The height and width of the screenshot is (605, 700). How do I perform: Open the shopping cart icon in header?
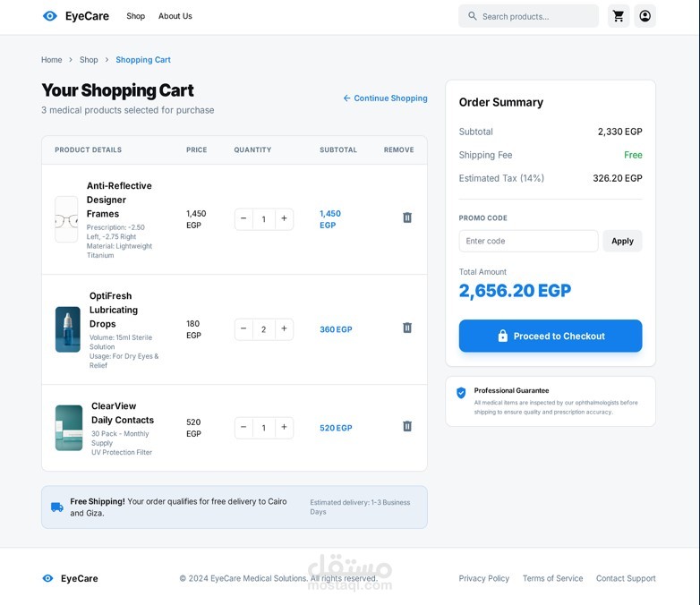coord(619,16)
